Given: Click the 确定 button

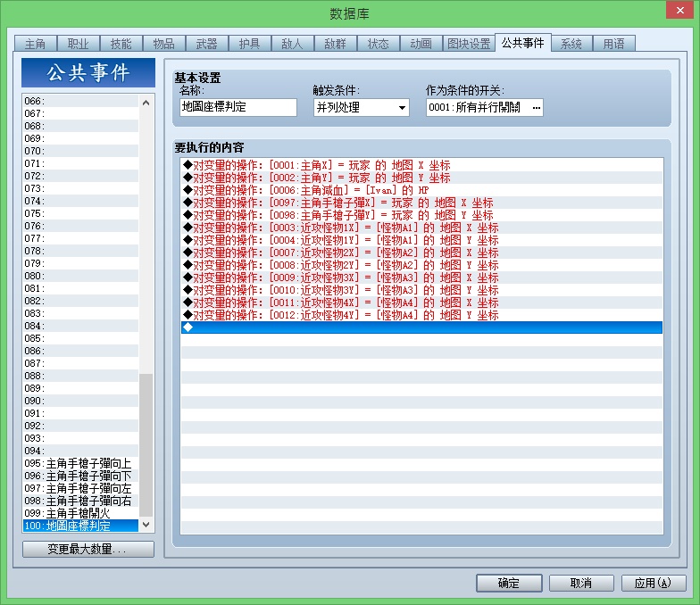Looking at the screenshot, I should point(509,584).
